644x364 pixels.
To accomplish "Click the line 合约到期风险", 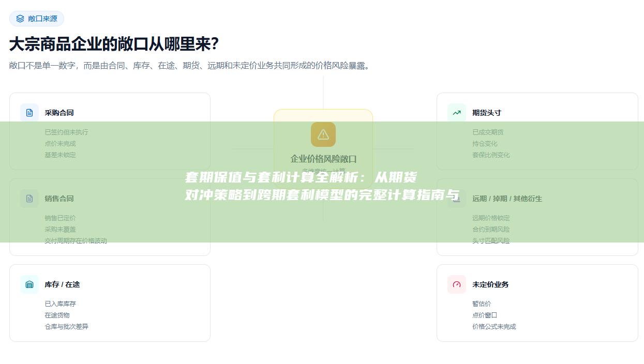I will [x=491, y=230].
